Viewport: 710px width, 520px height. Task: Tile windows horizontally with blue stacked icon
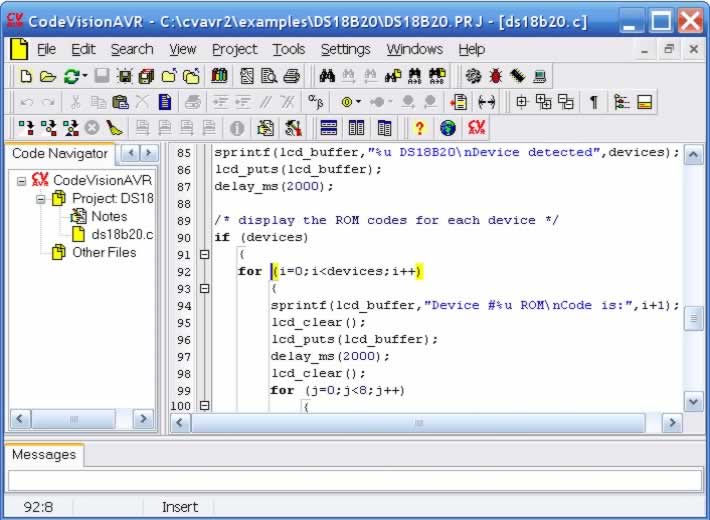pos(328,128)
